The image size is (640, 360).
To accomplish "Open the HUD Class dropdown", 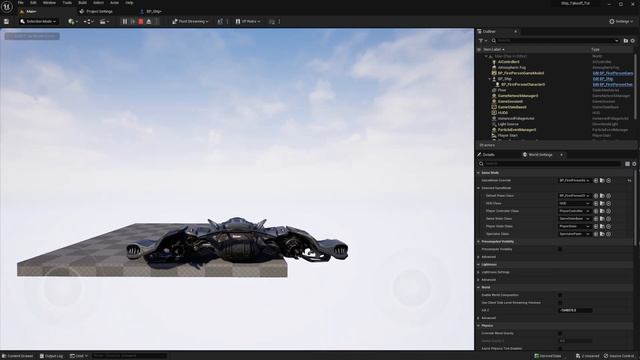I will (574, 203).
